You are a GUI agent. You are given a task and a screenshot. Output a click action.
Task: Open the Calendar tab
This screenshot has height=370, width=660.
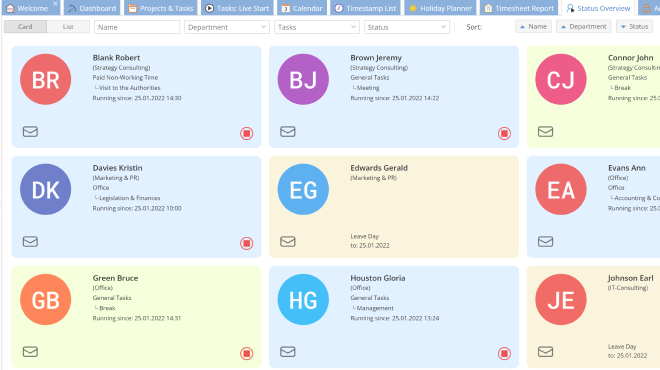302,8
